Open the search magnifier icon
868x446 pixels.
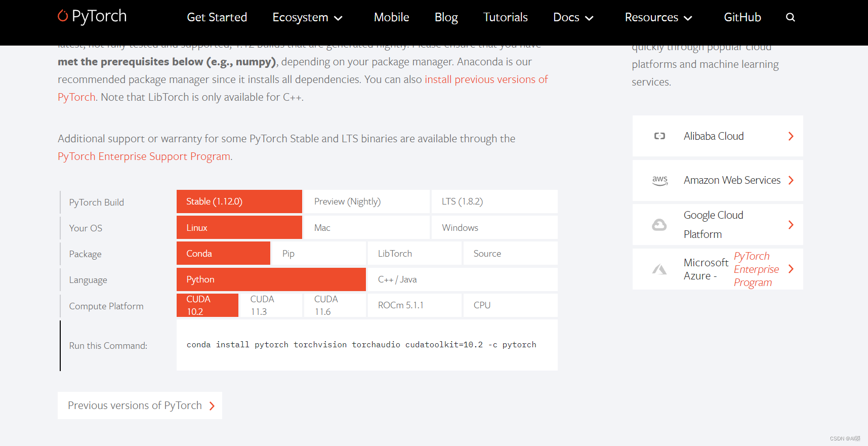[x=790, y=17]
